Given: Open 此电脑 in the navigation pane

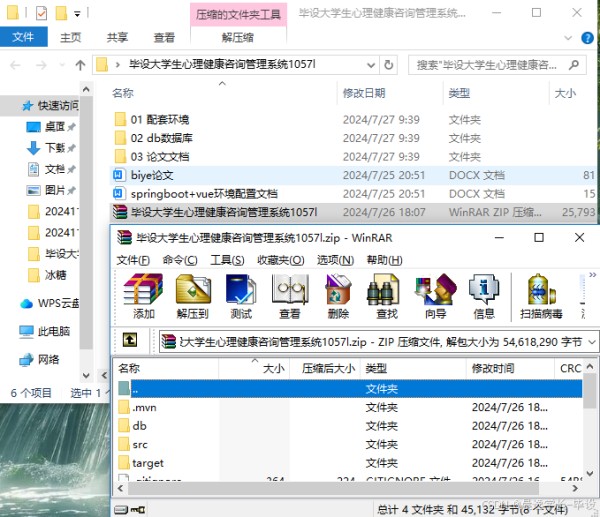Looking at the screenshot, I should click(x=44, y=331).
